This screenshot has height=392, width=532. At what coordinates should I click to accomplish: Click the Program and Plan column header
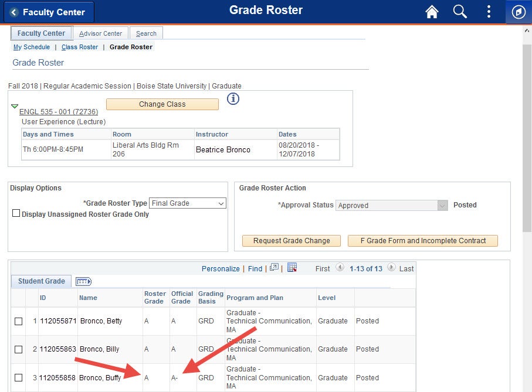[255, 298]
